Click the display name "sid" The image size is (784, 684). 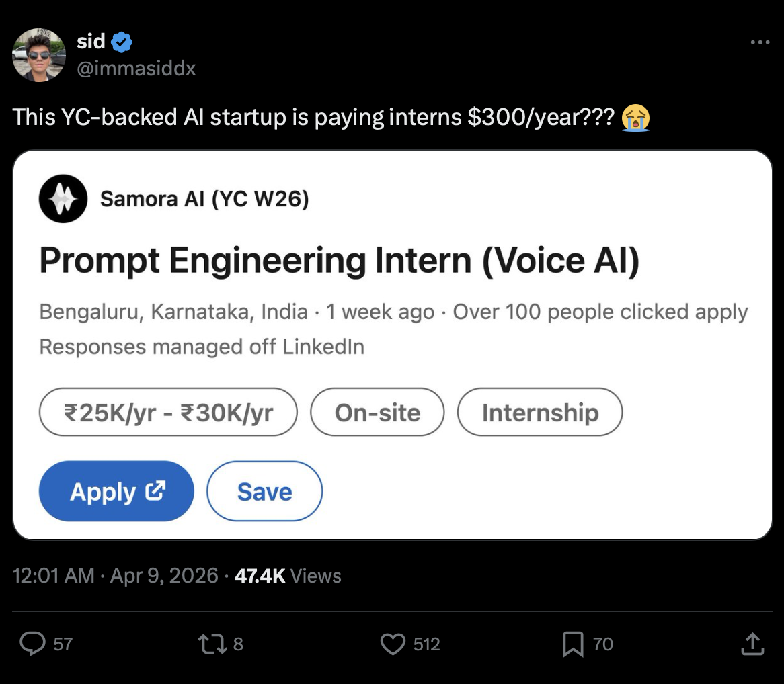(91, 42)
